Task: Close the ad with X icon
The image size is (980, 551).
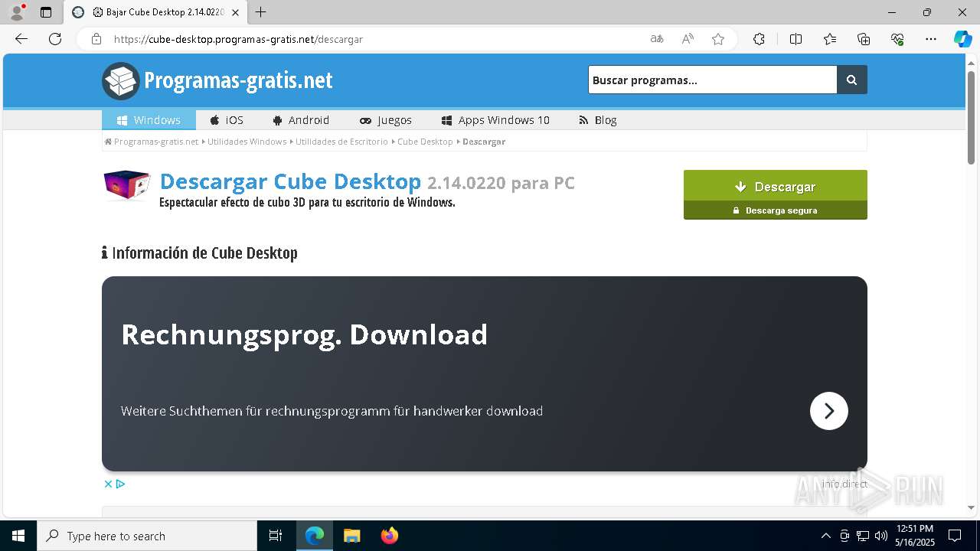Action: pos(108,484)
